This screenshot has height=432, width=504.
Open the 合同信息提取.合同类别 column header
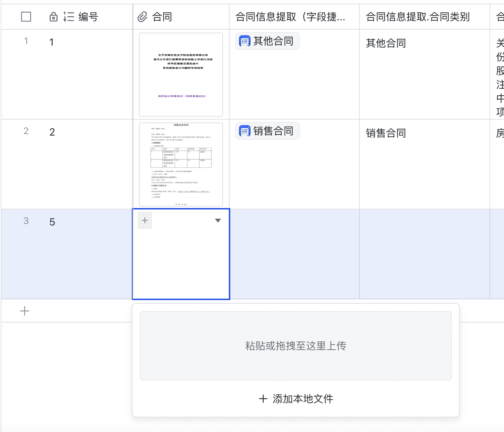click(x=417, y=17)
